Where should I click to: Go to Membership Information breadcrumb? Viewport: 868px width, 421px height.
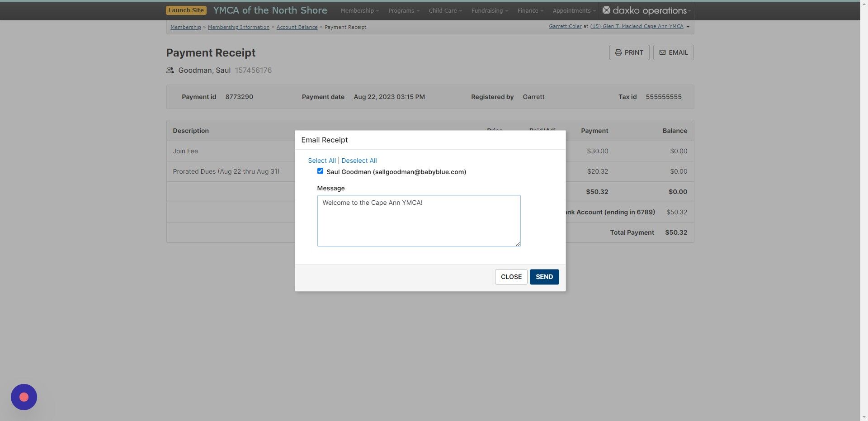pyautogui.click(x=239, y=27)
